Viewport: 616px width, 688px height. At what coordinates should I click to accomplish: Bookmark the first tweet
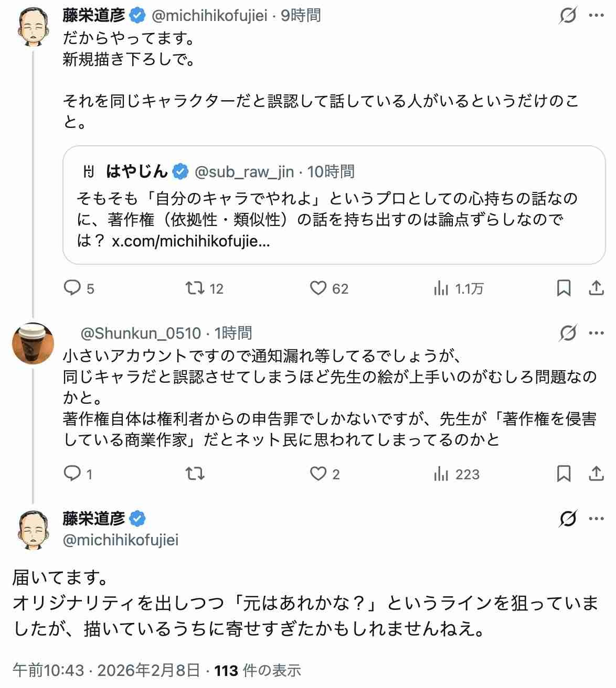564,288
